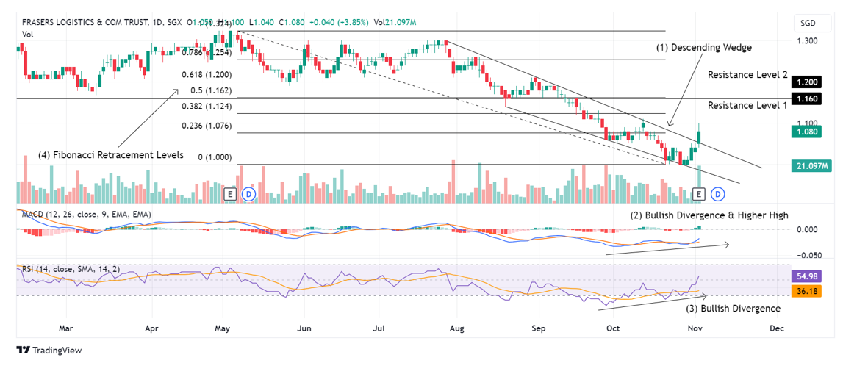Image resolution: width=868 pixels, height=377 pixels.
Task: Click the Mar label on time axis
Action: click(x=66, y=328)
